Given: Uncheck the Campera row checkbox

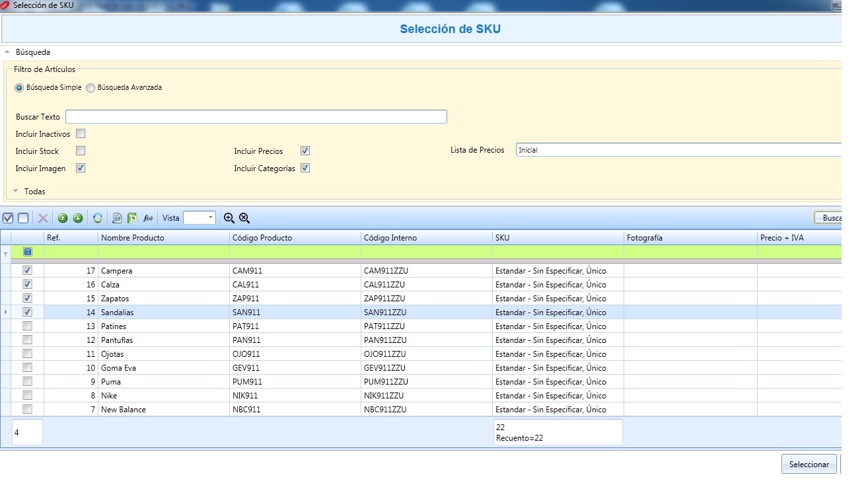Looking at the screenshot, I should (27, 270).
